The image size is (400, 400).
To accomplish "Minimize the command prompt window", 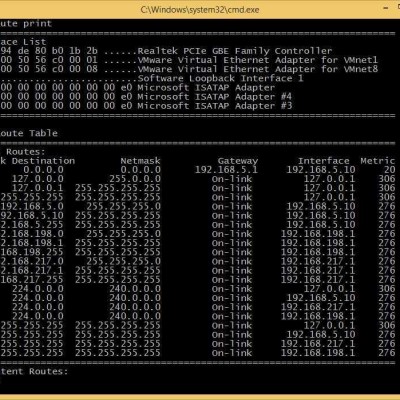I will [386, 9].
